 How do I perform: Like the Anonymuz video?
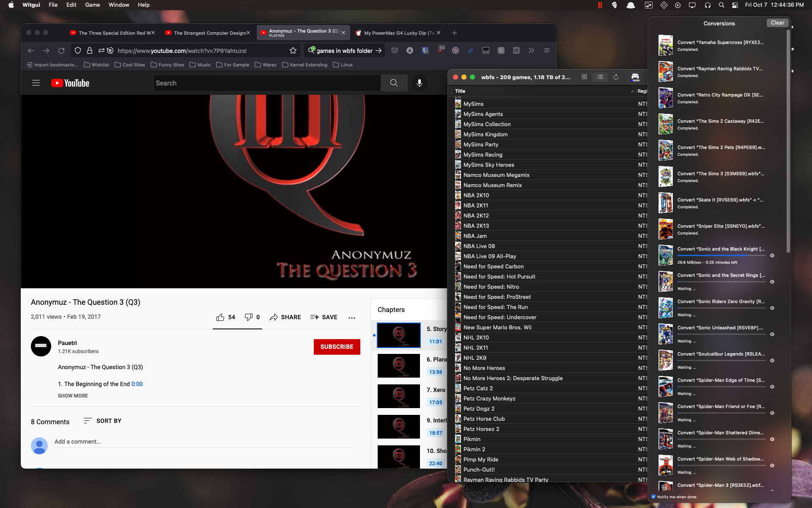click(x=220, y=317)
